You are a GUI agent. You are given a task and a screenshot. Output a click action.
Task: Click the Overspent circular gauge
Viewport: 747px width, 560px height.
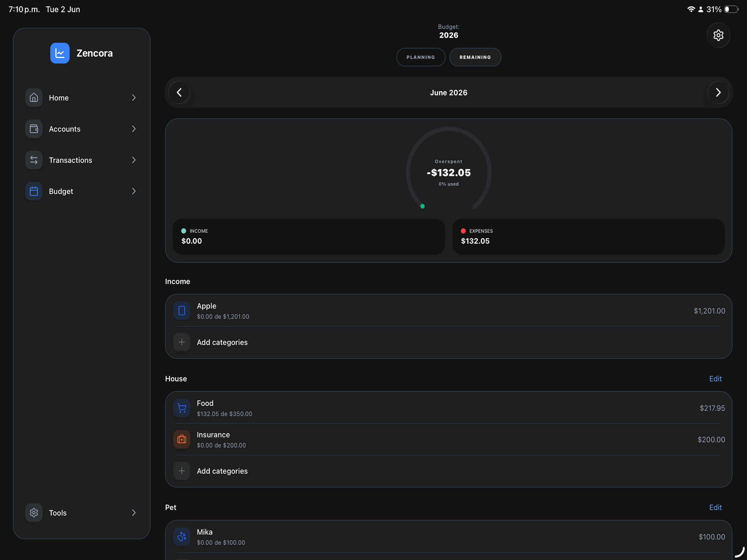[x=448, y=169]
